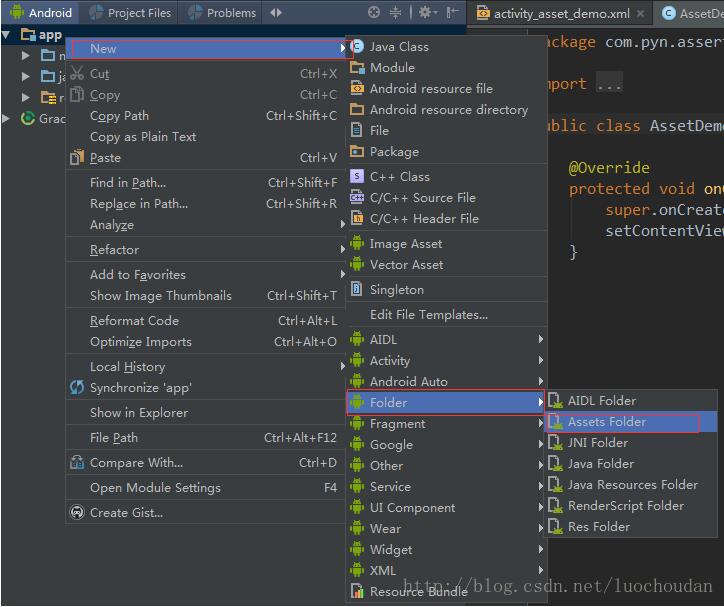
Task: Select Create Gist with the GitHub icon
Action: coord(126,512)
